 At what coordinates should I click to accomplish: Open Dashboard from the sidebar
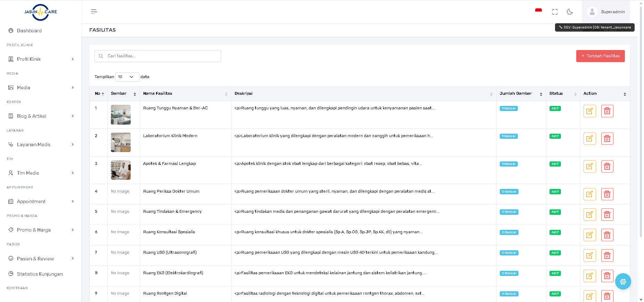pyautogui.click(x=29, y=31)
